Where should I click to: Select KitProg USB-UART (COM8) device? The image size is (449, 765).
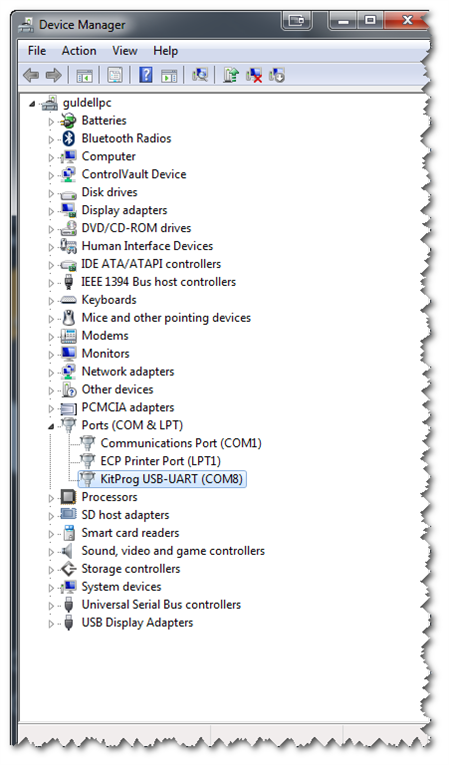pyautogui.click(x=171, y=479)
